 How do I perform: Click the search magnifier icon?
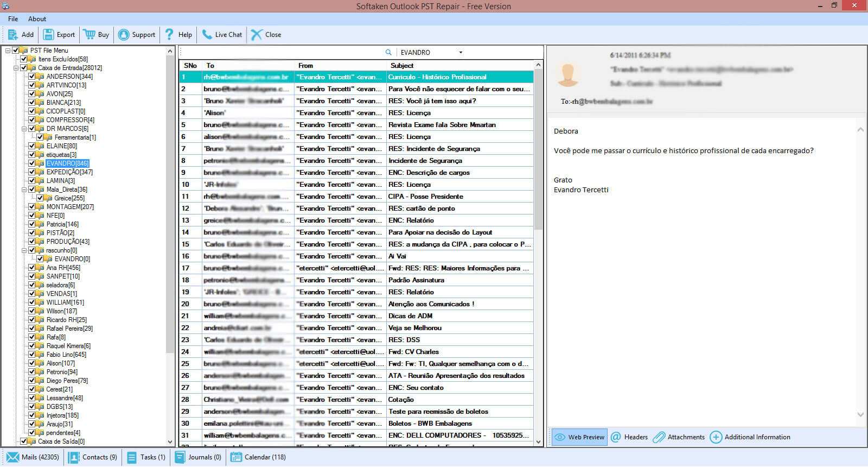(388, 53)
